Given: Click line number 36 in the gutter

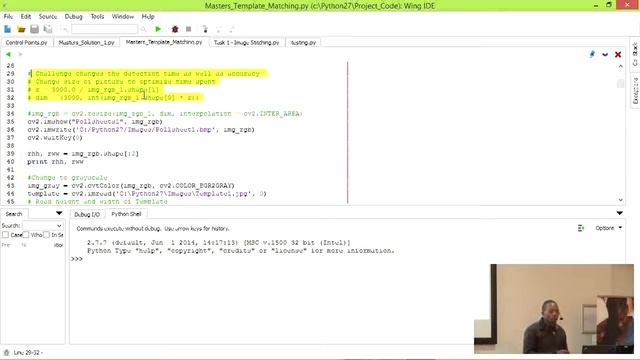Looking at the screenshot, I should tap(10, 129).
